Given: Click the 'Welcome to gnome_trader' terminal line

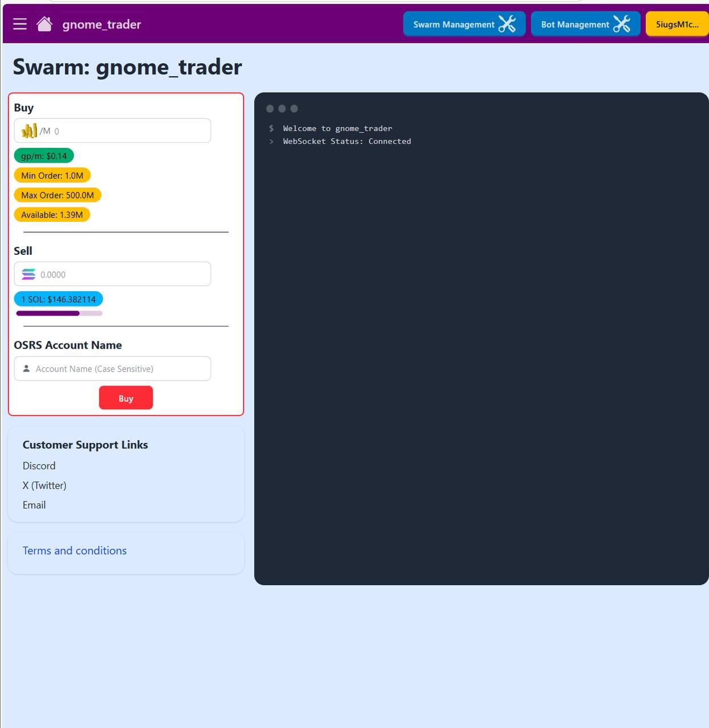Looking at the screenshot, I should (x=337, y=129).
